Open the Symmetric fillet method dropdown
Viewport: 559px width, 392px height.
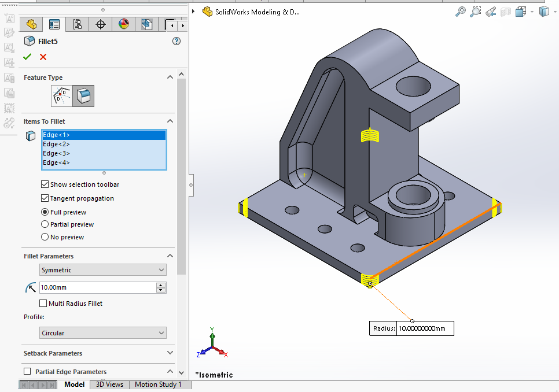(103, 270)
